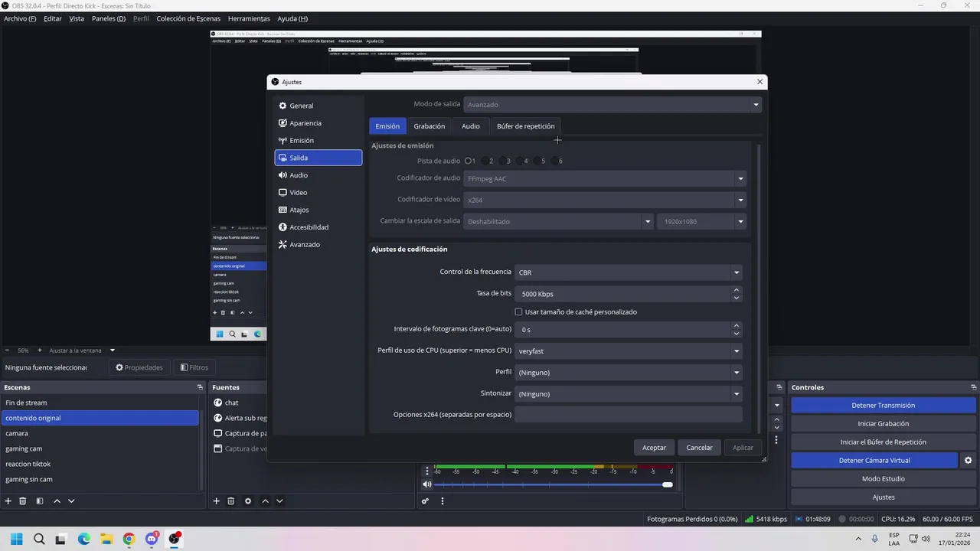
Task: Select audio track 2 radio button
Action: tap(485, 161)
